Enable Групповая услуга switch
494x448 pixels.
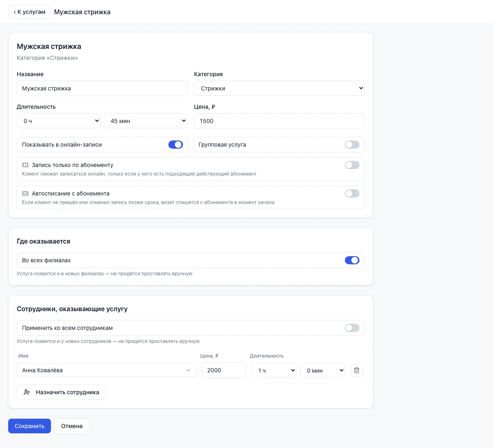pyautogui.click(x=352, y=145)
